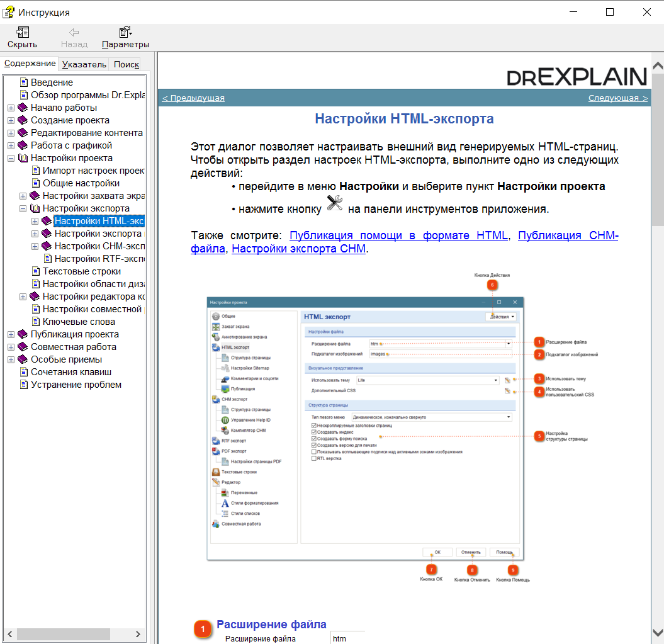This screenshot has height=644, width=664.
Task: Select the book icon of Редактирование контента
Action: coord(23,133)
